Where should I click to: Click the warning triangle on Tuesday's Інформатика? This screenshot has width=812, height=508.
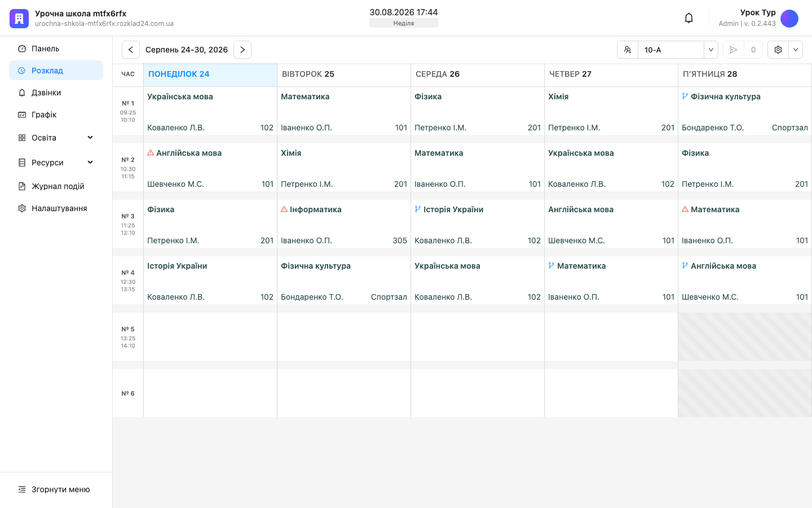[x=284, y=209]
